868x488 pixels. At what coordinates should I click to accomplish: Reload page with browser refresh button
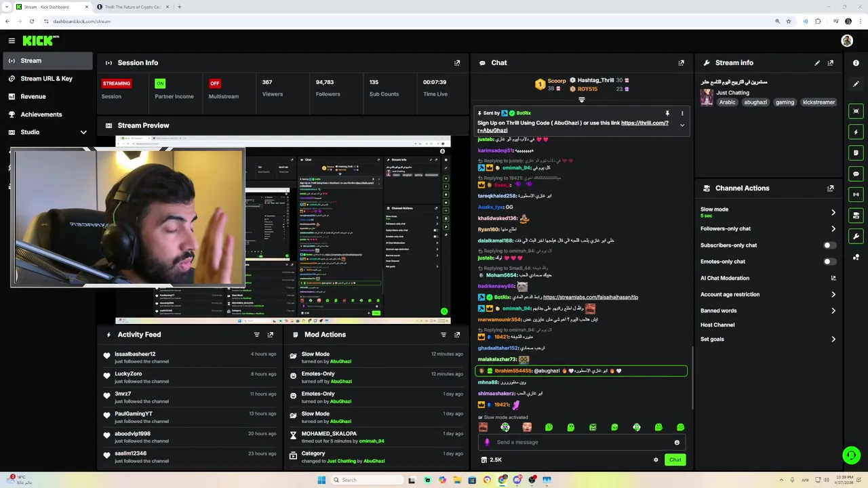tap(31, 21)
